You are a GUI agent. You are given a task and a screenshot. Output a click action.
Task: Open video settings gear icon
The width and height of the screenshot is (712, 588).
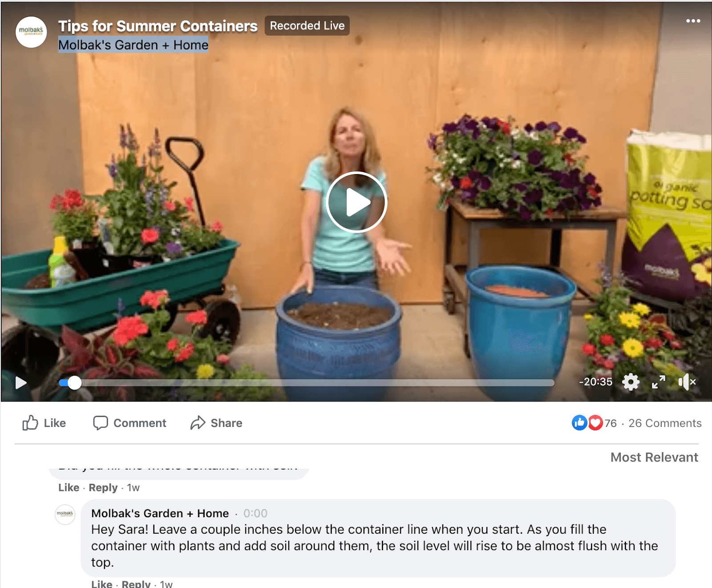pyautogui.click(x=631, y=382)
